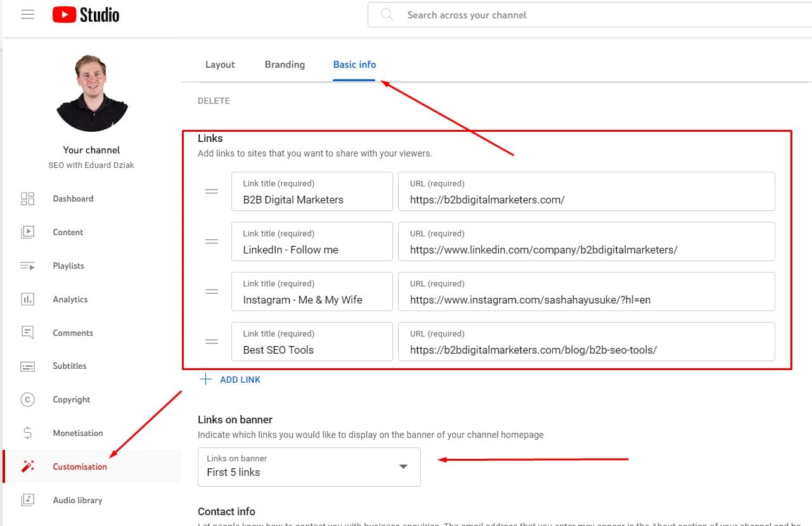The image size is (812, 526).
Task: Click the 'Links' section heading
Action: (x=210, y=138)
